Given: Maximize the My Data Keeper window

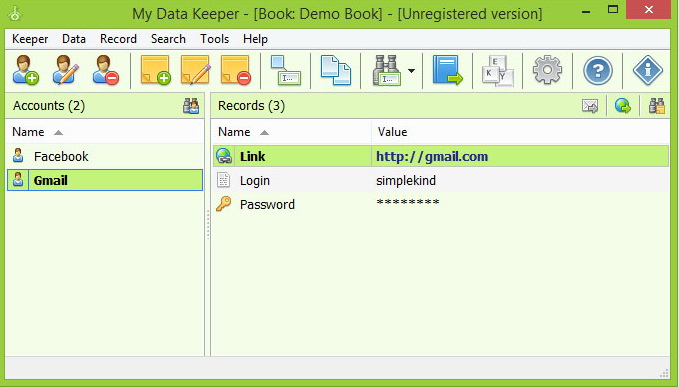Looking at the screenshot, I should (x=613, y=10).
